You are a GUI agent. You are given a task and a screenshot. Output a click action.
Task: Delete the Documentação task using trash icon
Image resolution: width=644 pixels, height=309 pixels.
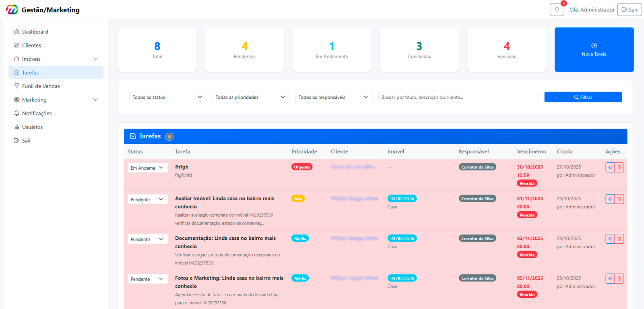tap(619, 239)
